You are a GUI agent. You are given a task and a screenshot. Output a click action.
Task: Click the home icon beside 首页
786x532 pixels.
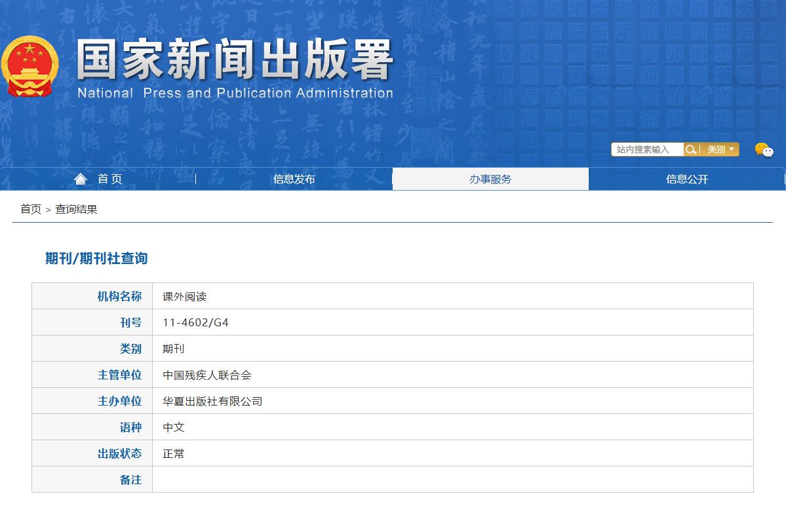pos(80,178)
